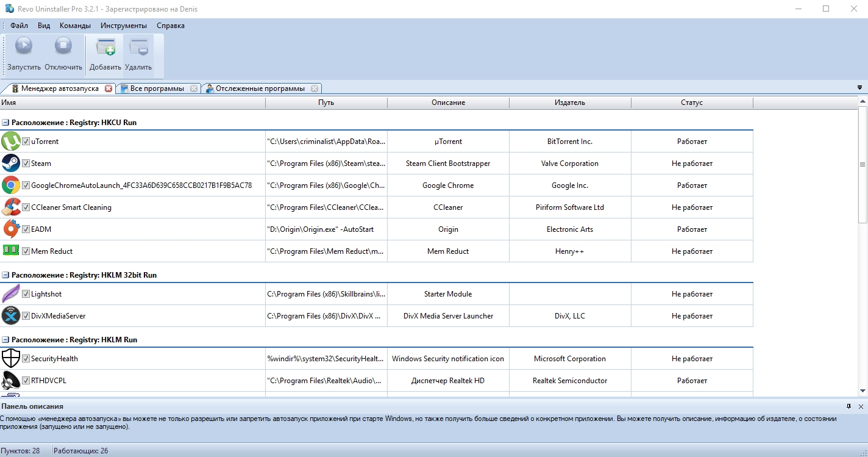Uncheck the Mem Reduct checkbox
This screenshot has height=457, width=868.
tap(26, 251)
